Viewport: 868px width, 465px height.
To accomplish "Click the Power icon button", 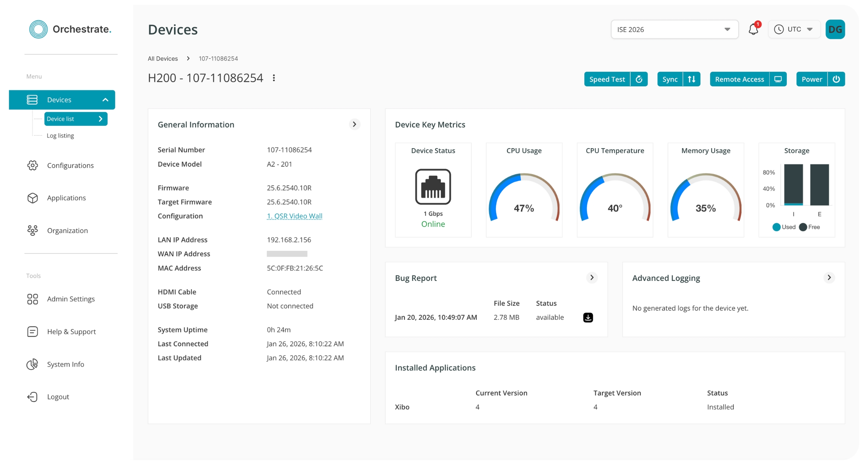I will coord(836,79).
